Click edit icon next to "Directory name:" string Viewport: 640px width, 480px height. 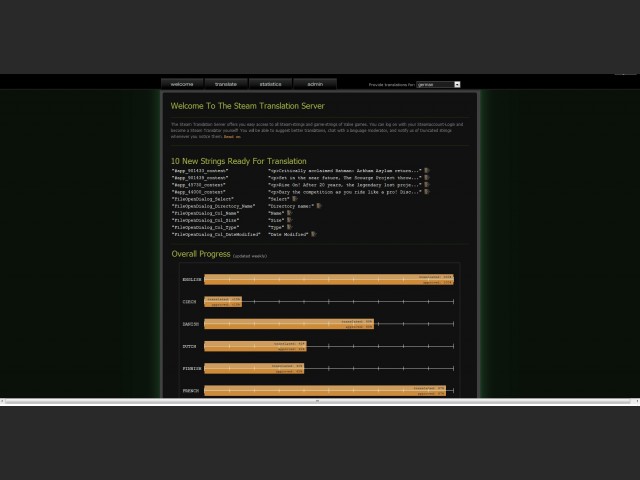[319, 206]
